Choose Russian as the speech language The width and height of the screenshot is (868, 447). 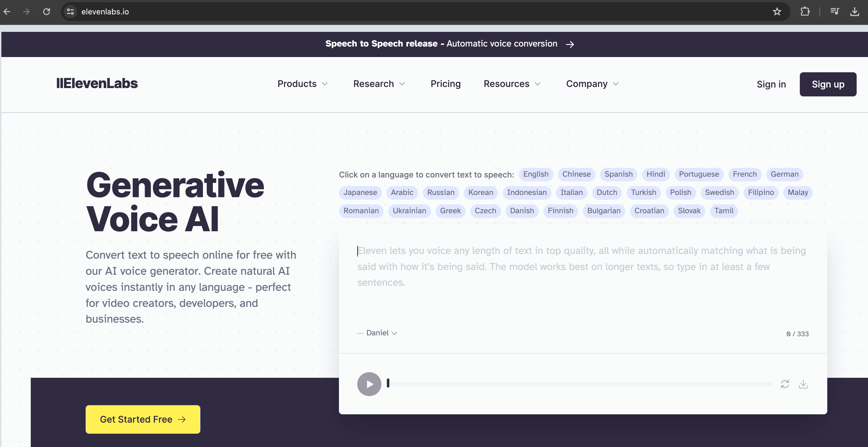point(441,192)
